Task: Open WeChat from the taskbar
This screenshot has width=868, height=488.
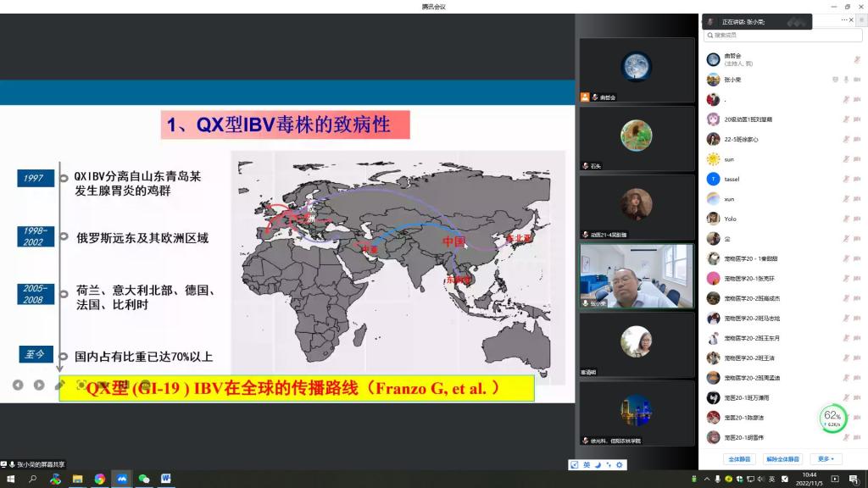Action: [143, 479]
